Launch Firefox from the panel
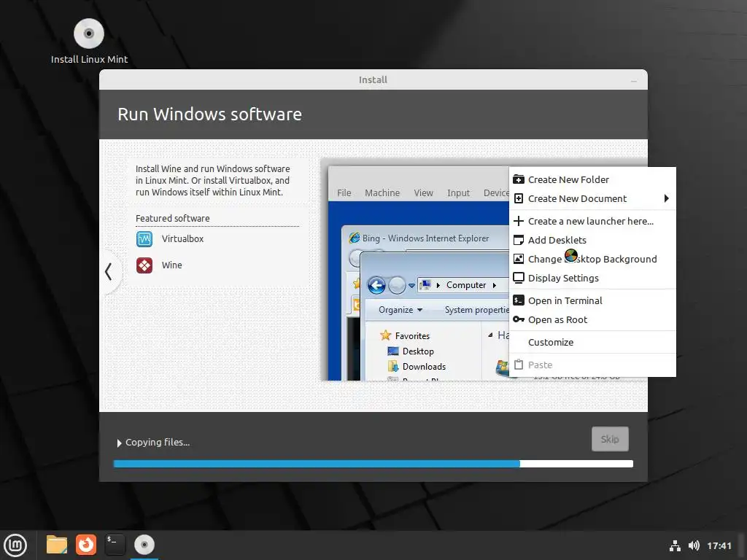The width and height of the screenshot is (747, 560). 86,545
